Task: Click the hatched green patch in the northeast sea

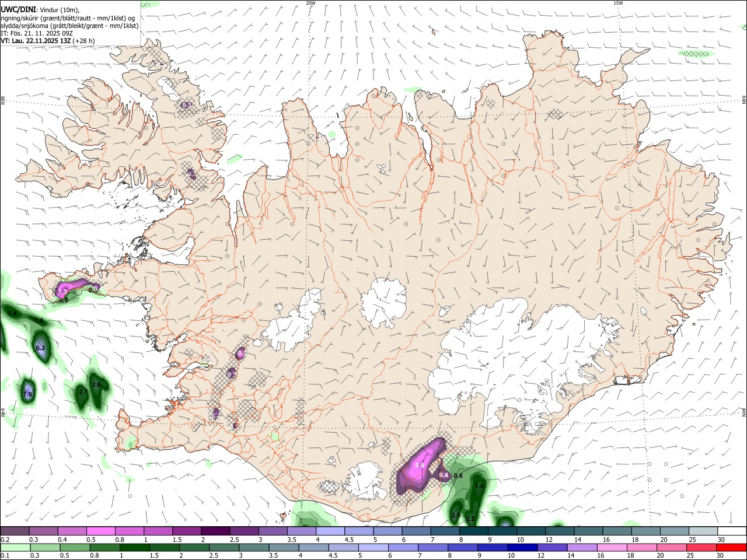Action: pos(696,54)
